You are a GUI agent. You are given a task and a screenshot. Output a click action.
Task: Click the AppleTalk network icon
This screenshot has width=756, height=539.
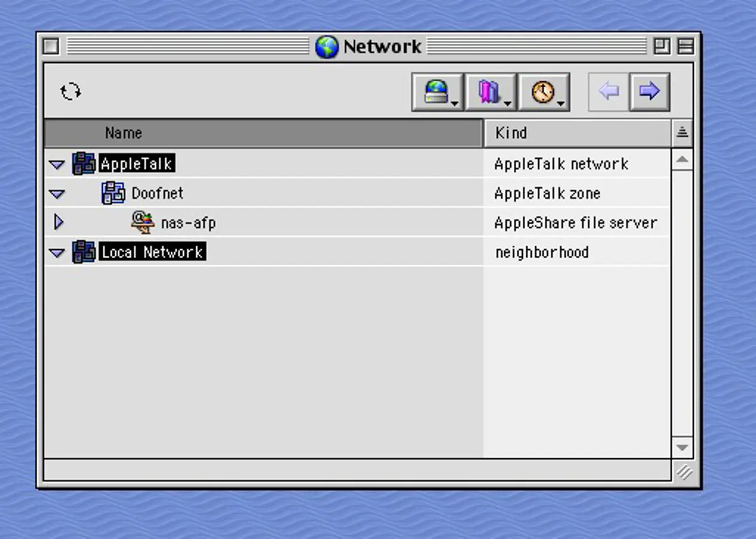point(84,163)
